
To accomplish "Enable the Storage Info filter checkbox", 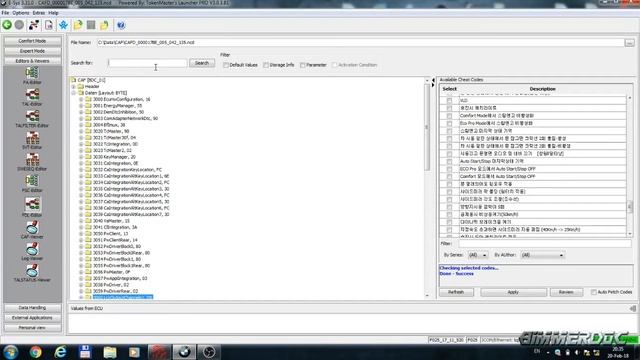I will pos(266,65).
